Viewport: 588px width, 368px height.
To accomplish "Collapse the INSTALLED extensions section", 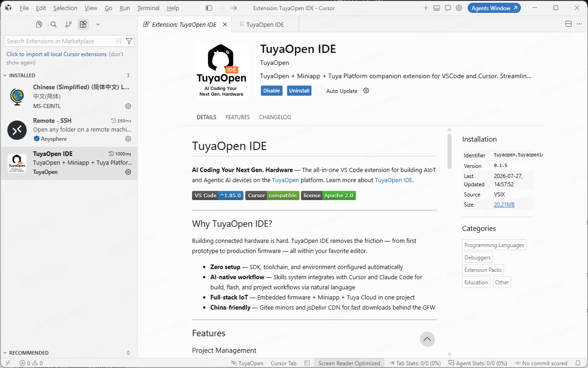I will (x=69, y=75).
